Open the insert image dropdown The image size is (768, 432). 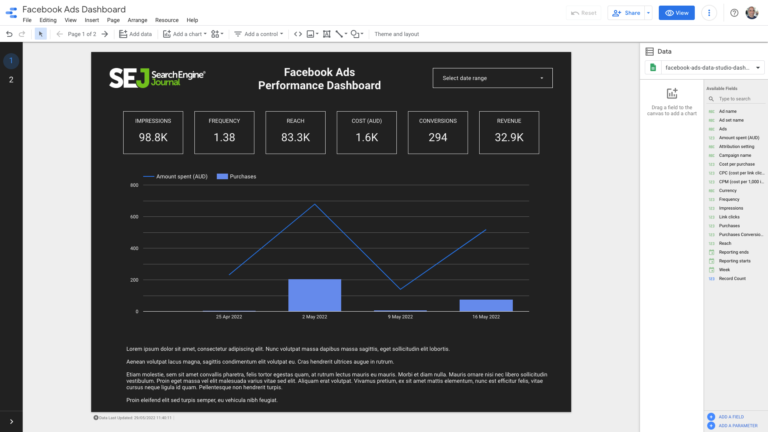[x=312, y=34]
